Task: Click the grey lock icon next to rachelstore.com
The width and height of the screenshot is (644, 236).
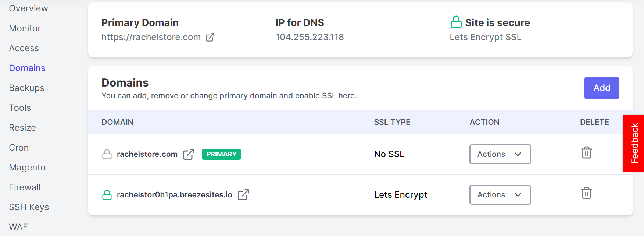Action: pyautogui.click(x=107, y=154)
